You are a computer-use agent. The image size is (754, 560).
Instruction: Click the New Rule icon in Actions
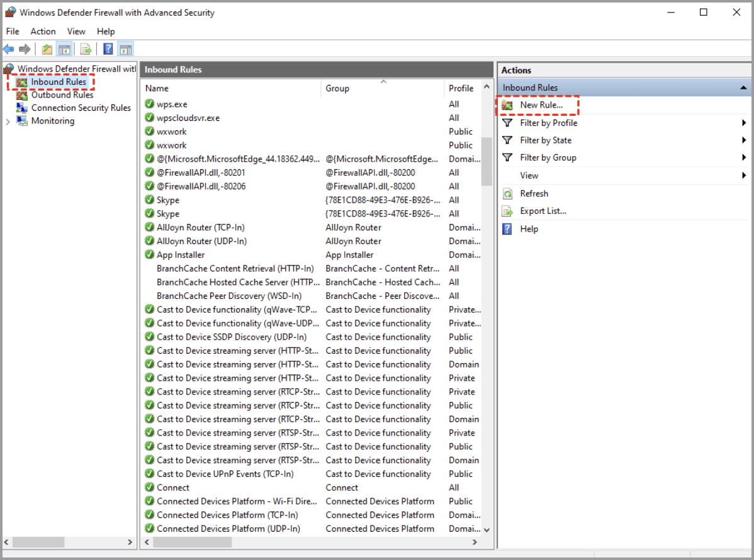coord(507,105)
